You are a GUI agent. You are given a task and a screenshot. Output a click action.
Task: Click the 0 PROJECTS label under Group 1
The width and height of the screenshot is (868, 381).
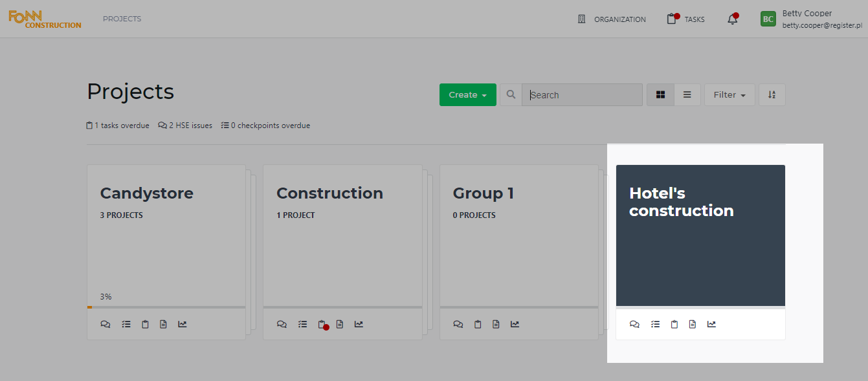click(x=474, y=215)
